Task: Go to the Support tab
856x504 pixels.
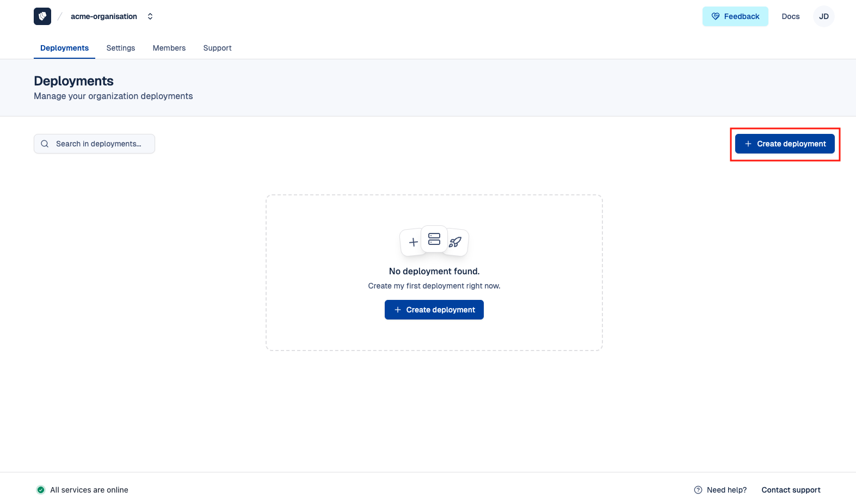Action: tap(217, 48)
